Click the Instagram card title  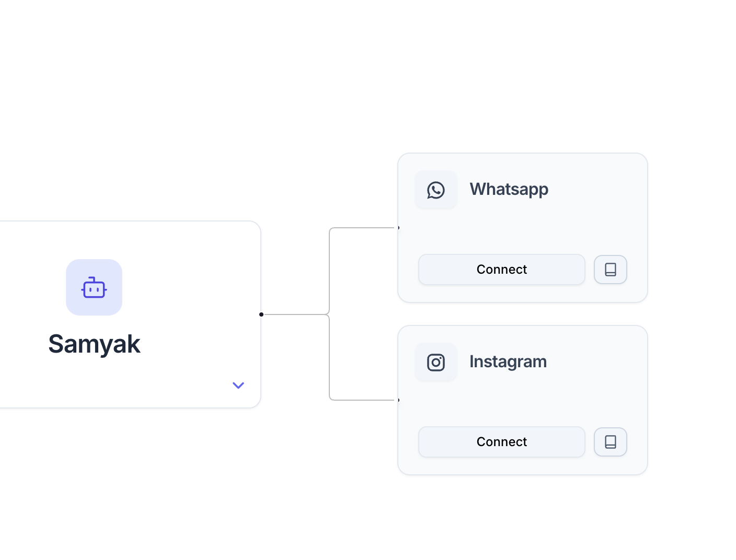click(508, 361)
